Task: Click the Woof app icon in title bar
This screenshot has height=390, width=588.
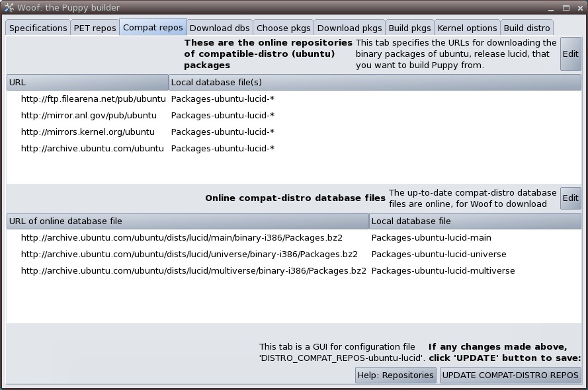Action: coord(9,7)
